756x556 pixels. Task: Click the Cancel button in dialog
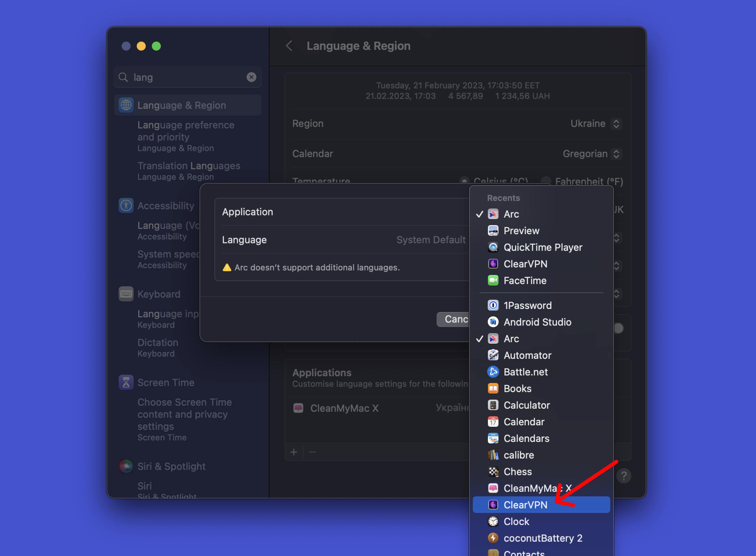click(453, 319)
